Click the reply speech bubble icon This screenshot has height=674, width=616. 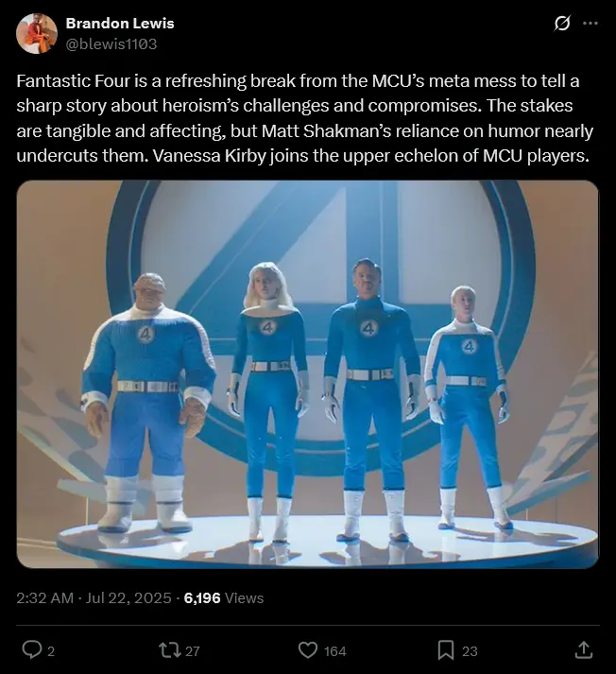(x=31, y=650)
